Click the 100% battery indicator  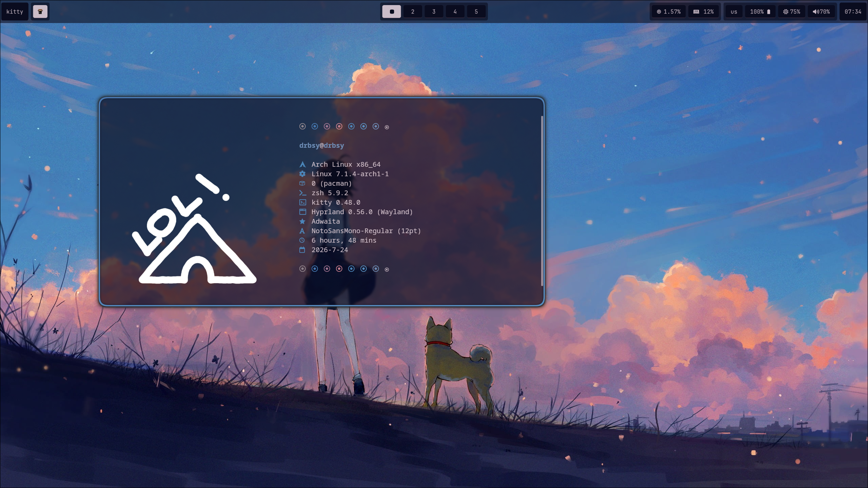coord(760,12)
